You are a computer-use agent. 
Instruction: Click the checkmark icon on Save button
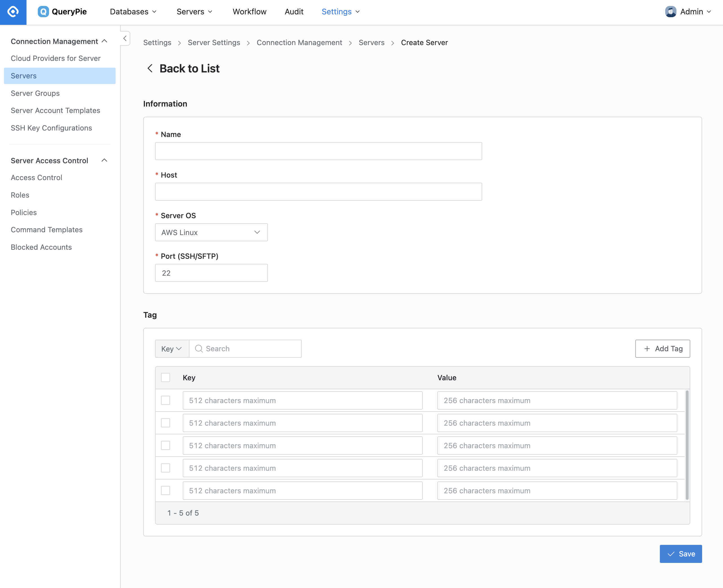(671, 554)
